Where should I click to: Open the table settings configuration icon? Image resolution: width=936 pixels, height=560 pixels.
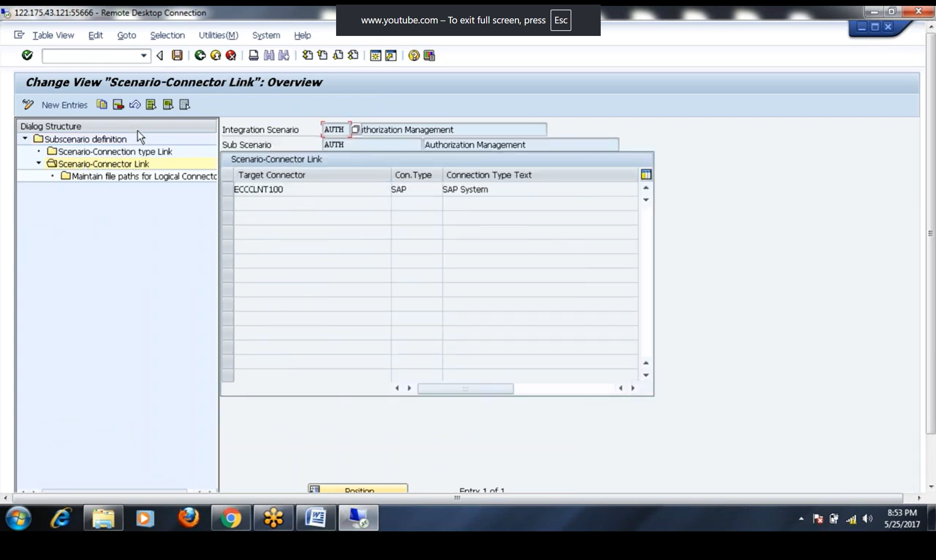point(646,174)
